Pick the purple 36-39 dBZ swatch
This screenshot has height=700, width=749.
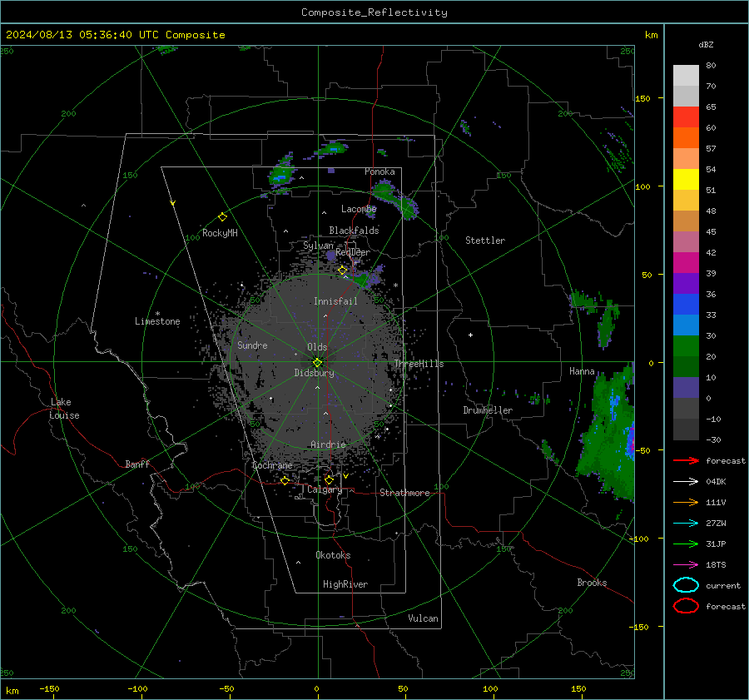tap(686, 284)
